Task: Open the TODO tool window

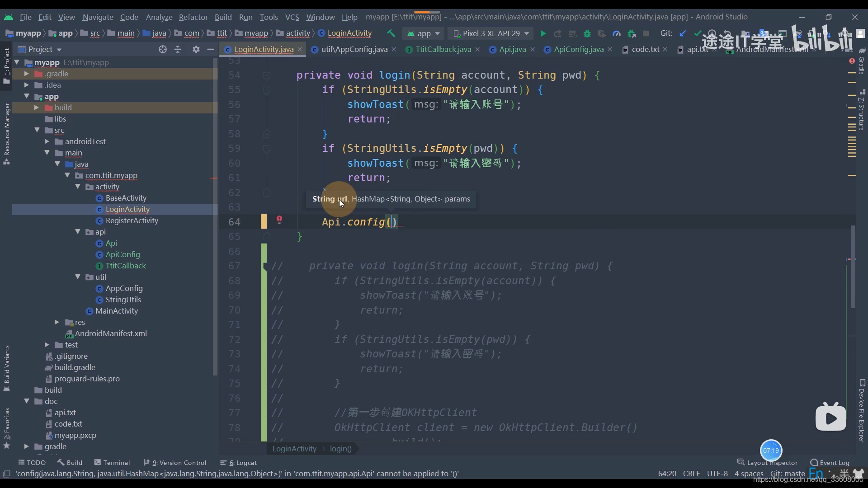Action: point(32,462)
